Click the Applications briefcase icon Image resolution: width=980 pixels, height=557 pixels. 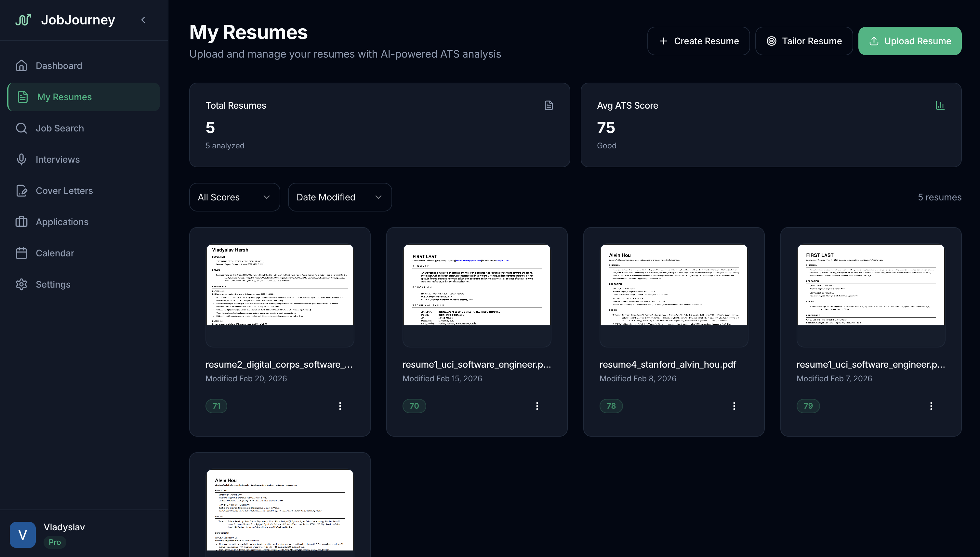click(x=21, y=222)
